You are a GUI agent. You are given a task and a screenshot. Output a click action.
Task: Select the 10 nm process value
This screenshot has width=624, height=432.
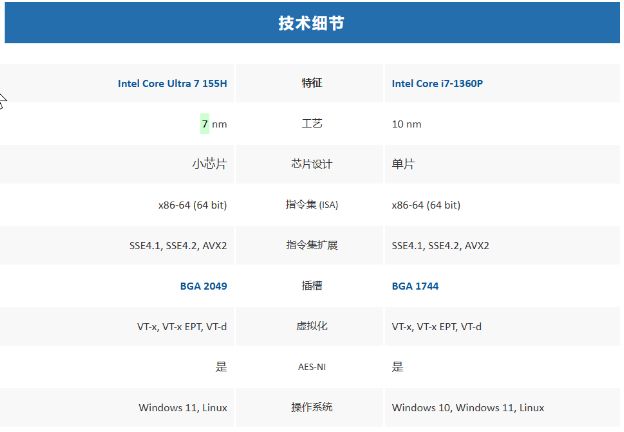point(406,124)
